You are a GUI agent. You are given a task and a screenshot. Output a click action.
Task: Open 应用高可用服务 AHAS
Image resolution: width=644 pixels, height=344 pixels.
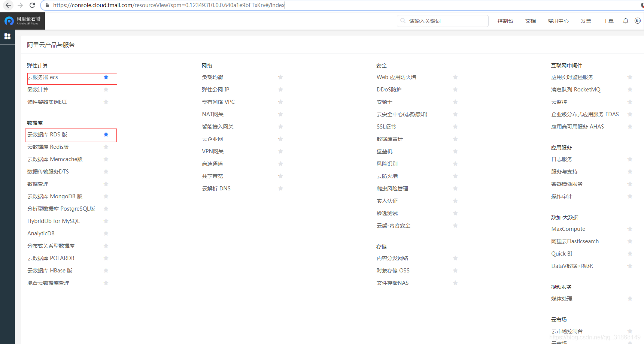coord(578,127)
